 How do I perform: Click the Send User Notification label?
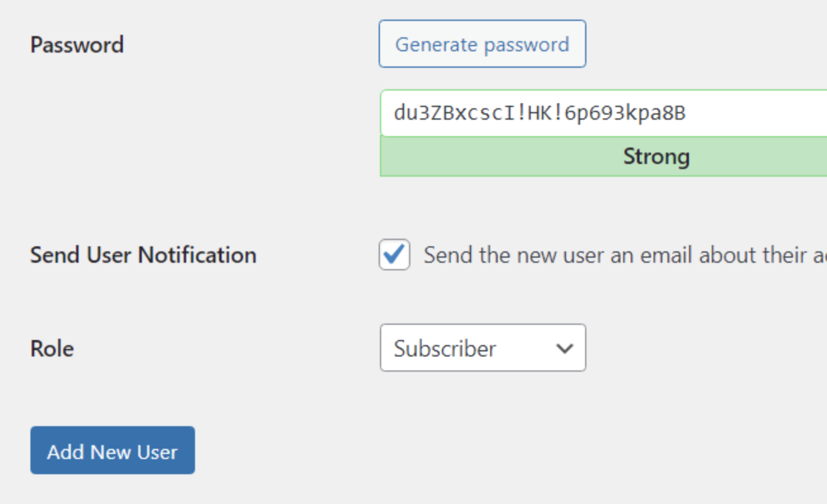(142, 255)
